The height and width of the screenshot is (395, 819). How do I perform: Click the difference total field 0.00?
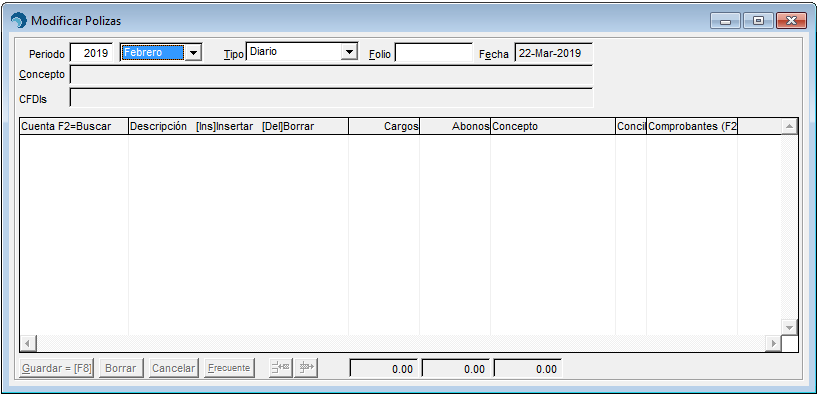click(528, 368)
